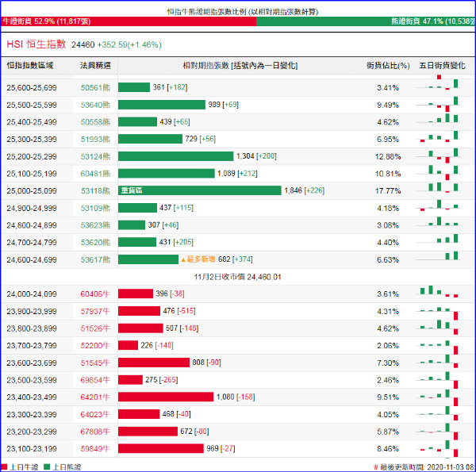Click the green bar for row 25,400-25,499
This screenshot has height=472, width=476.
(x=137, y=121)
